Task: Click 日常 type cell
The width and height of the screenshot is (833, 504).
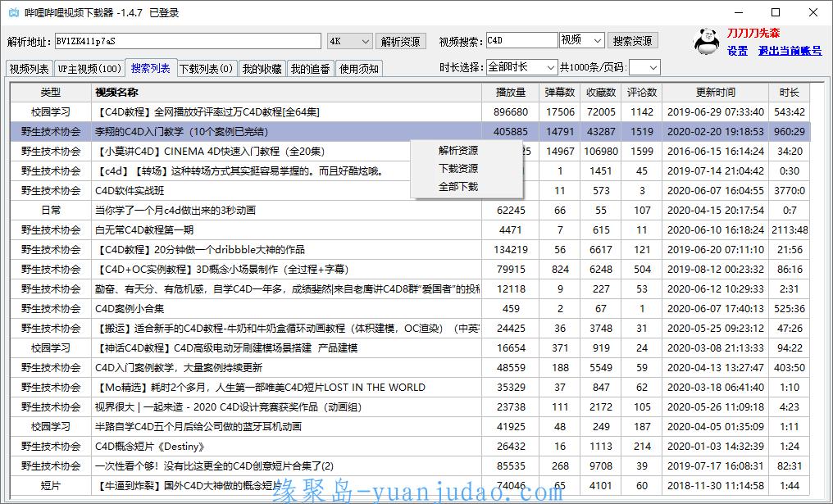Action: pos(51,211)
